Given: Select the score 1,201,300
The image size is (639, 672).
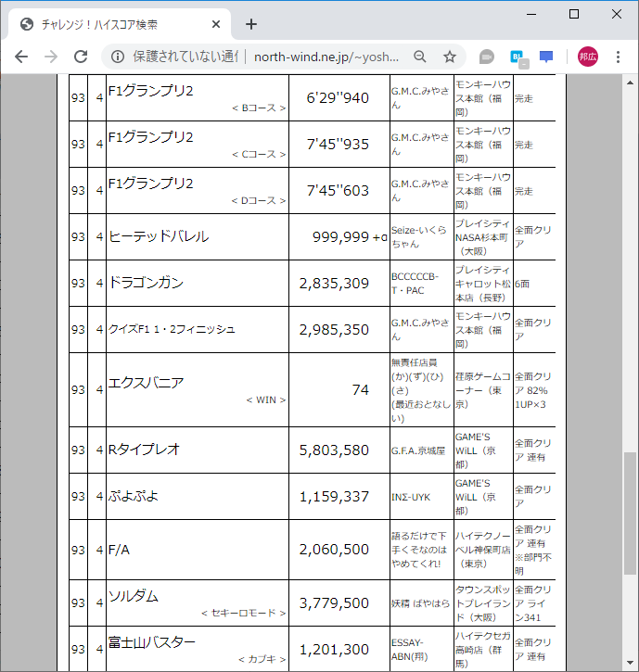Looking at the screenshot, I should pyautogui.click(x=334, y=649).
